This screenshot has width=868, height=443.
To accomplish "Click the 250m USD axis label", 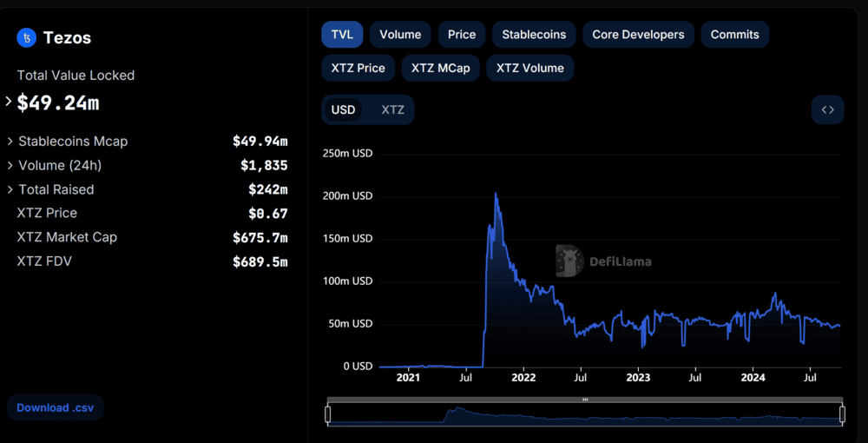I will tap(347, 154).
